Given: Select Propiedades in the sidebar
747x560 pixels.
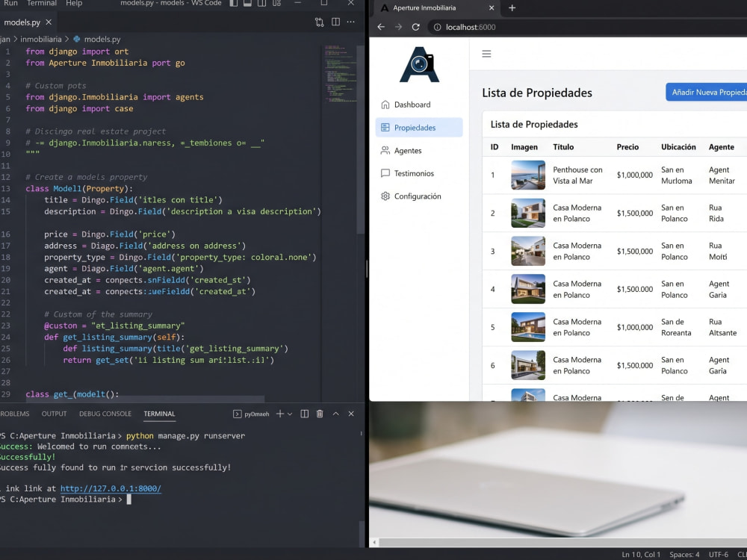Looking at the screenshot, I should point(419,128).
